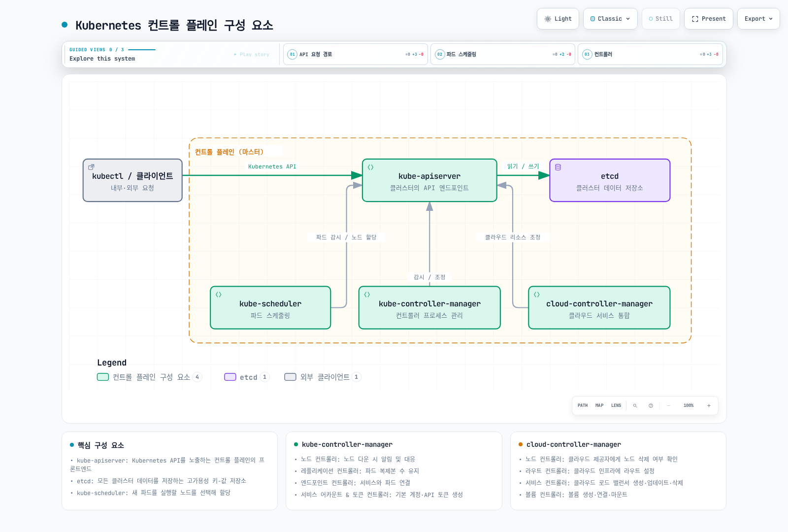Click the 파드 감시 / 노드 할당 edge label
The height and width of the screenshot is (532, 788).
coord(346,237)
